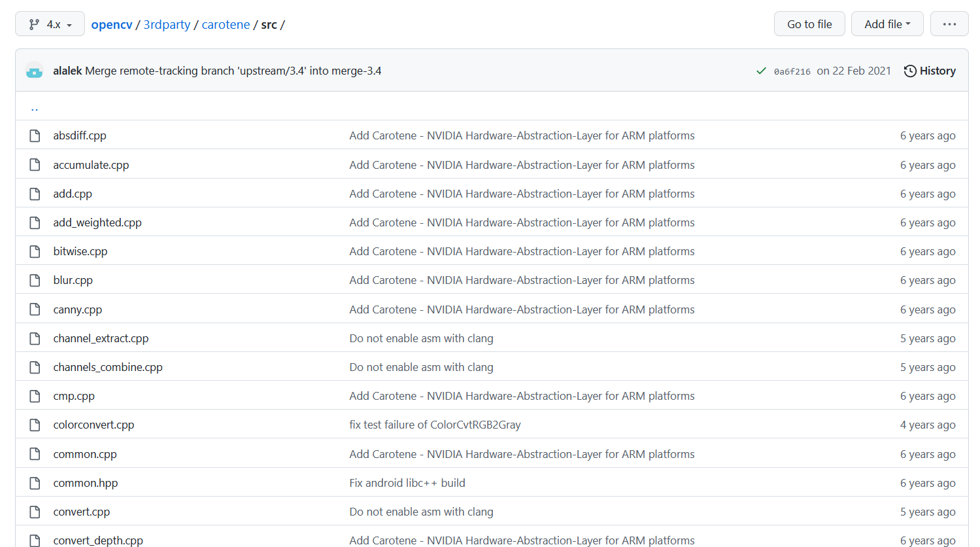Open the commit History
This screenshot has width=980, height=547.
(930, 71)
